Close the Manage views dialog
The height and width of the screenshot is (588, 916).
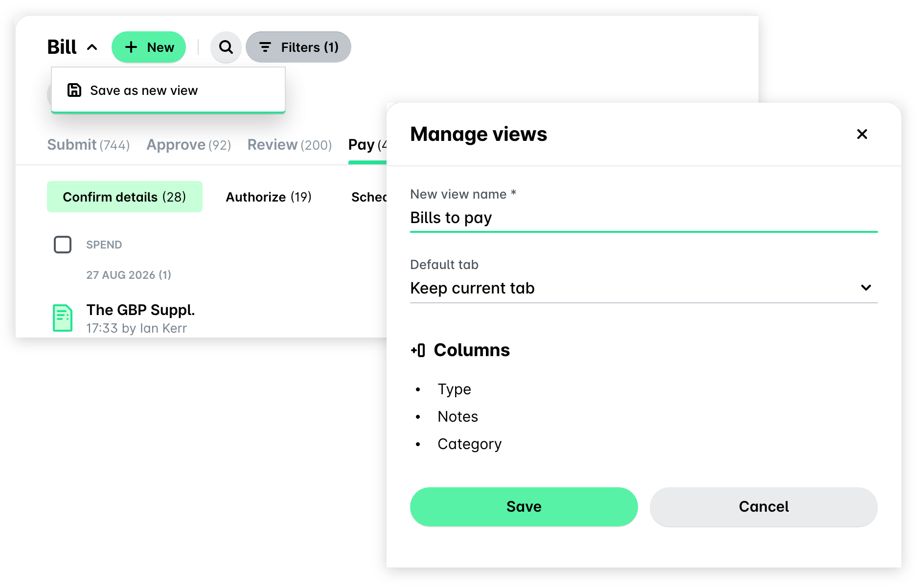click(x=862, y=134)
